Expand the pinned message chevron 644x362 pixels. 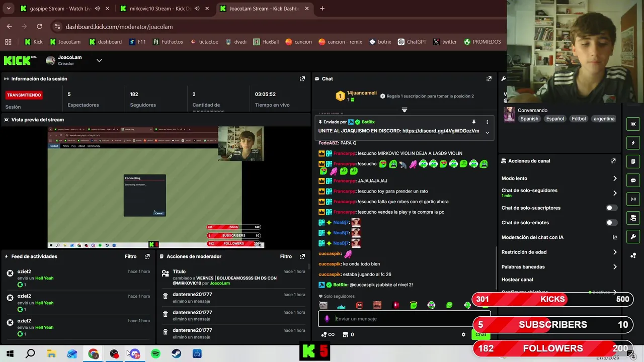[487, 132]
